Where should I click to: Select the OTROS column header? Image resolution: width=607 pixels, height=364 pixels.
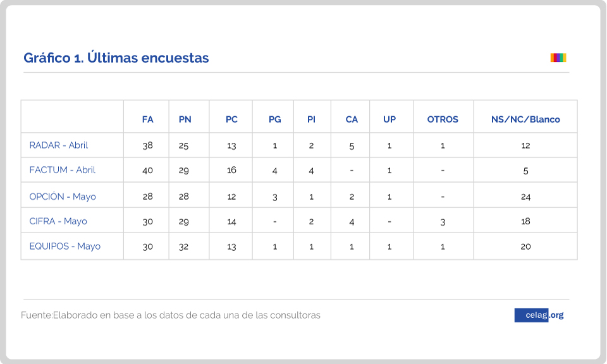(443, 119)
